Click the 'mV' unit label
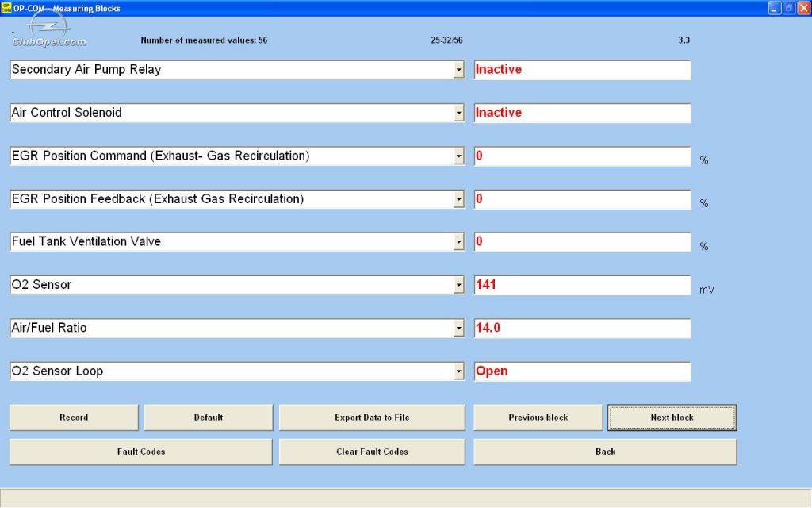Image resolution: width=812 pixels, height=508 pixels. pos(707,290)
